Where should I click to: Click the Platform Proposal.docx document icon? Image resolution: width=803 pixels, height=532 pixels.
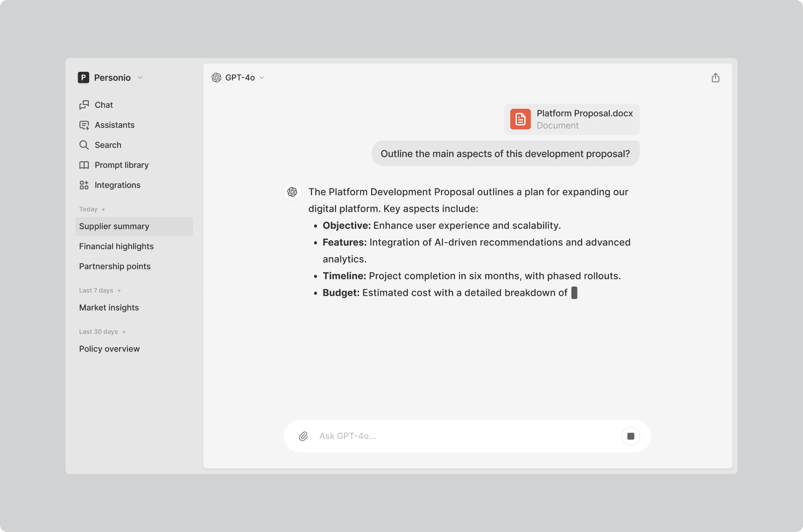(x=520, y=119)
